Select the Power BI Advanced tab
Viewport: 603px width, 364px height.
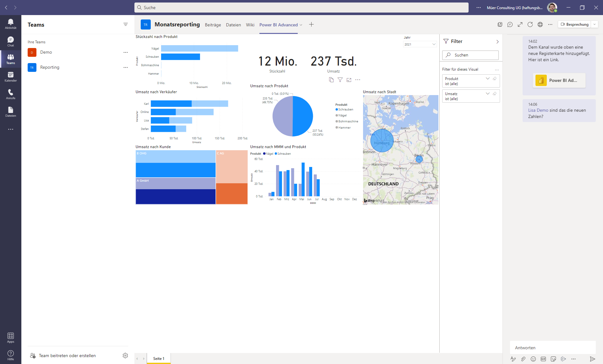(x=279, y=25)
